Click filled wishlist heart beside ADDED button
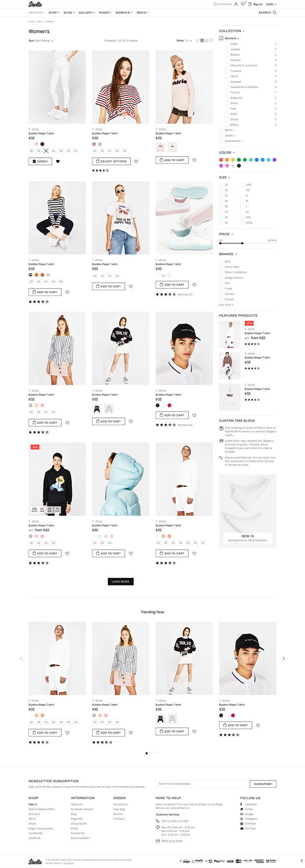This screenshot has width=305, height=868. click(x=58, y=161)
